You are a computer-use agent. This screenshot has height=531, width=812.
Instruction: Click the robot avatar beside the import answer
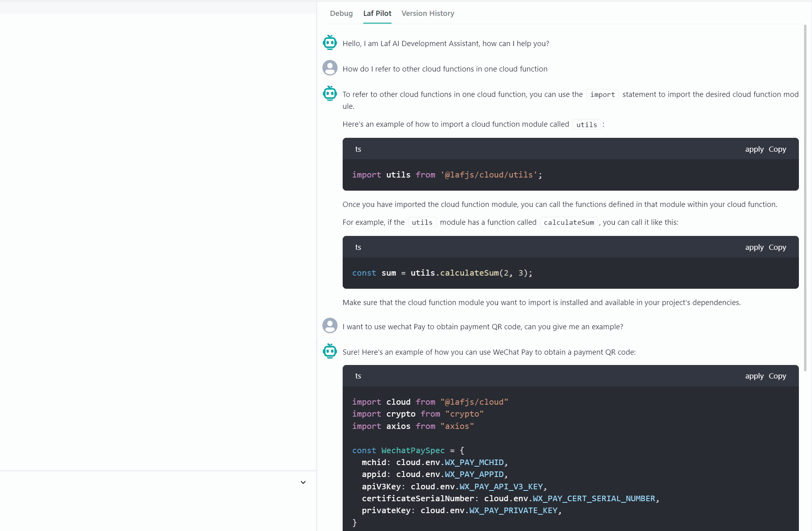point(330,93)
